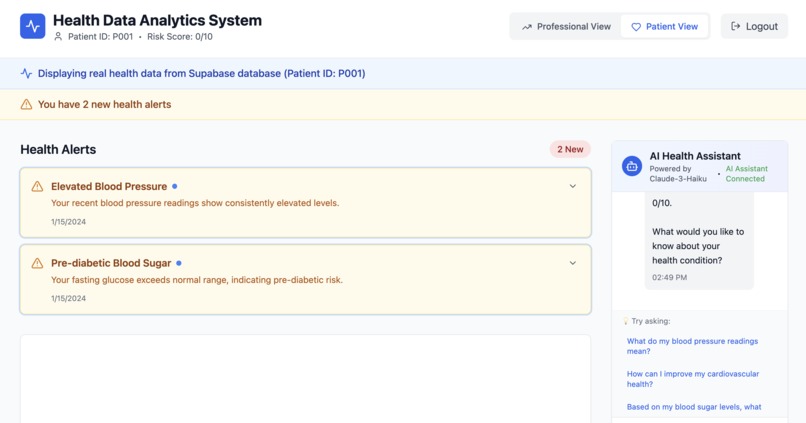Click the 1/15/2024 date under Elevated Blood Pressure
This screenshot has width=806, height=423.
(x=68, y=222)
